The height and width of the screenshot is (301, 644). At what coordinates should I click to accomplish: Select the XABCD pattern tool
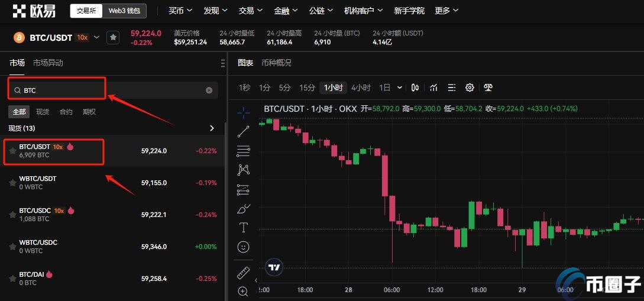(244, 170)
